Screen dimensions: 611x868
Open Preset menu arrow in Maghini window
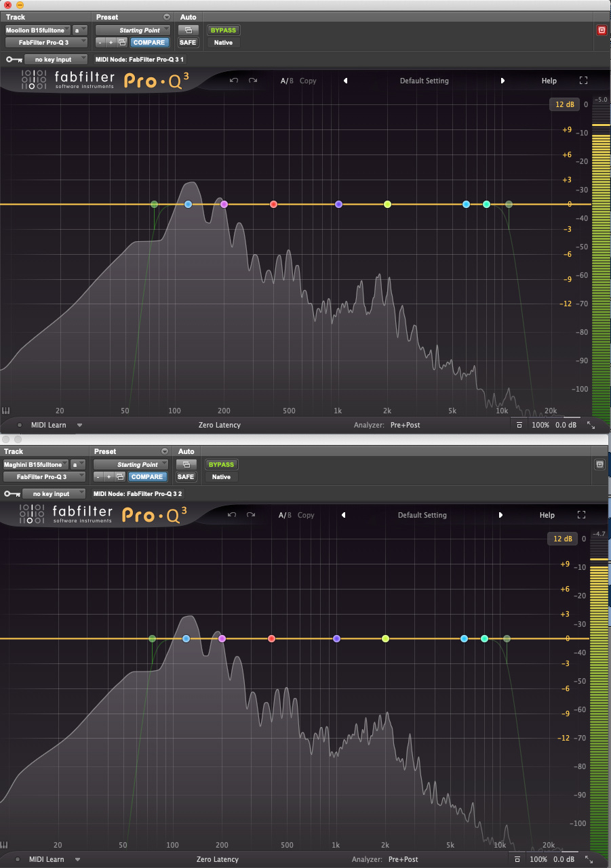(165, 451)
